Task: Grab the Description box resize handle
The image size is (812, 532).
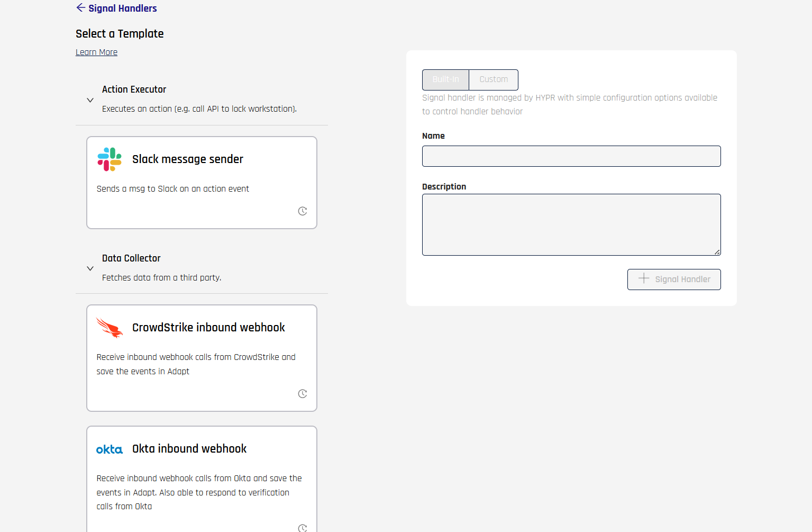Action: [x=717, y=252]
